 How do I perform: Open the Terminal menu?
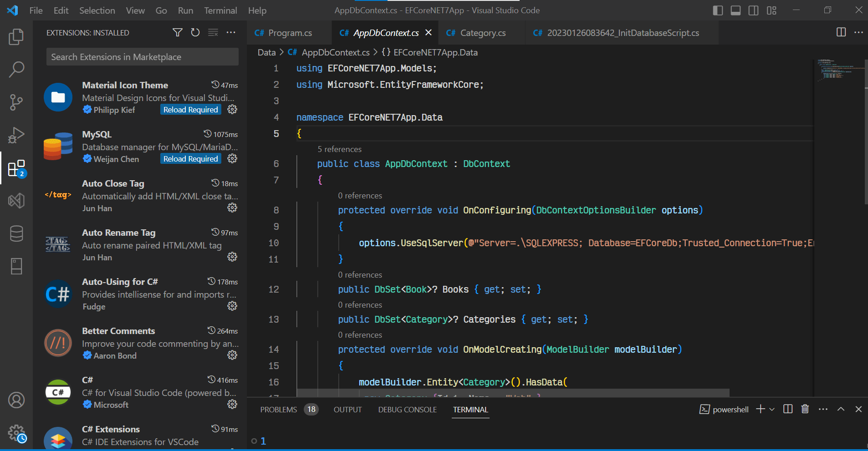click(x=220, y=10)
